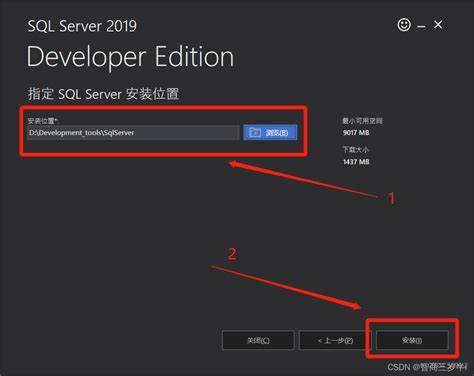Click the Developer Edition heading
This screenshot has height=376, width=474.
pyautogui.click(x=130, y=57)
